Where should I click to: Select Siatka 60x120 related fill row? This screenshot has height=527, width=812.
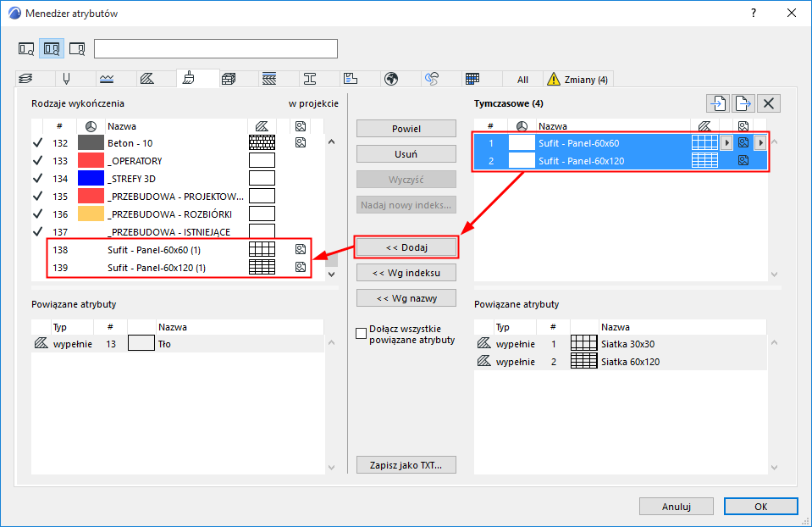click(621, 361)
